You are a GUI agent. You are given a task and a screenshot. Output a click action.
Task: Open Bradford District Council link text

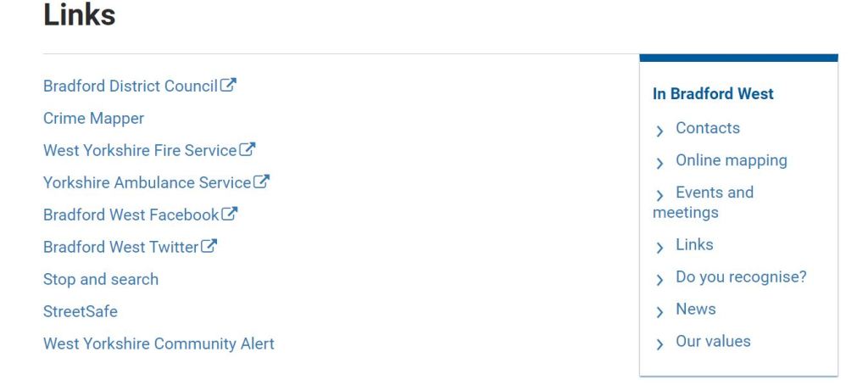point(131,86)
